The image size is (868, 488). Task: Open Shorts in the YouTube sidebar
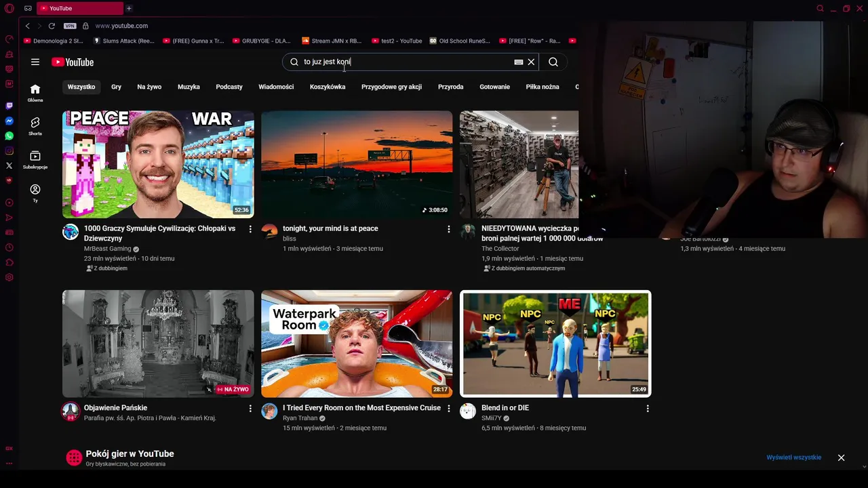[35, 126]
